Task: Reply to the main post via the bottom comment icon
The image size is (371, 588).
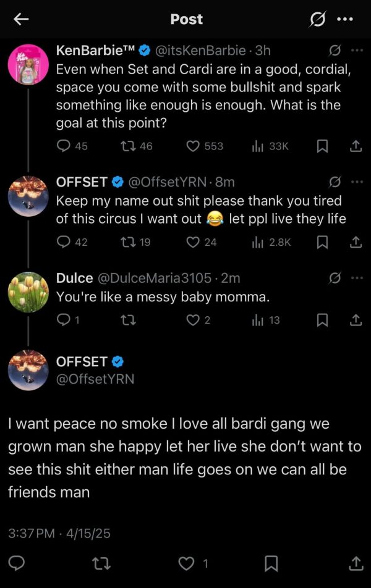Action: pyautogui.click(x=18, y=562)
